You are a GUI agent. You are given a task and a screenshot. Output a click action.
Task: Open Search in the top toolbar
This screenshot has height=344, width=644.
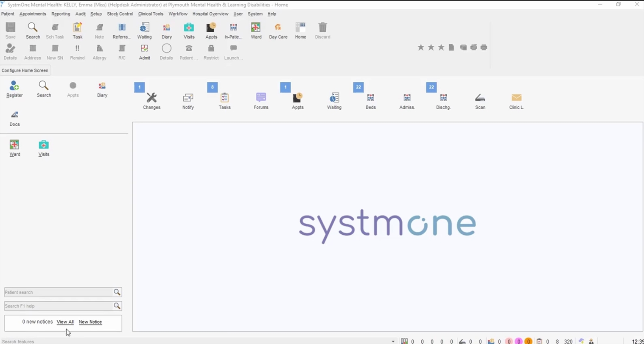pyautogui.click(x=33, y=31)
